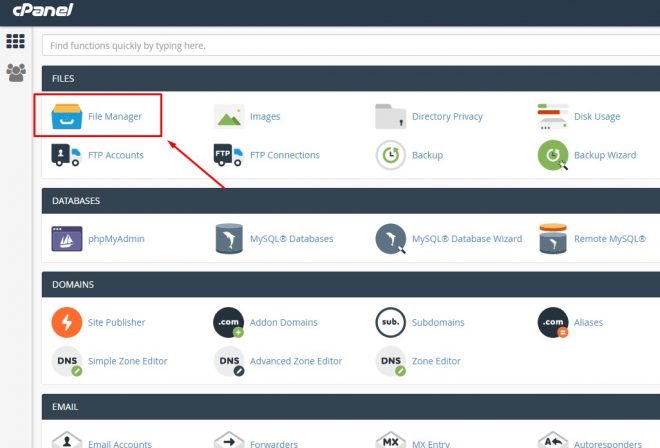Open the Remote MySQL icon
The width and height of the screenshot is (660, 448).
553,239
